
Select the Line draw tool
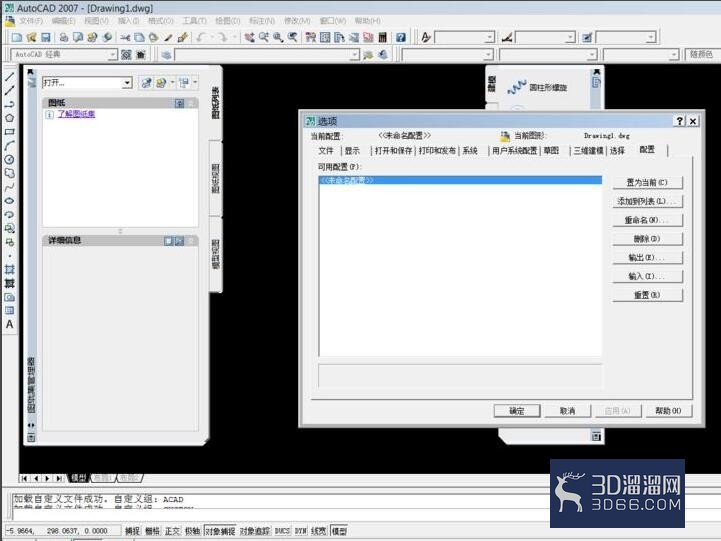(9, 77)
